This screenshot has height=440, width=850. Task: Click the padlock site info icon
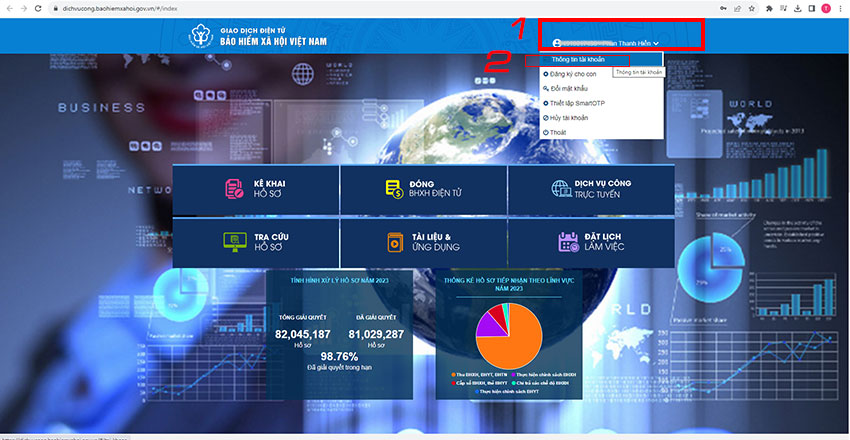pos(55,9)
